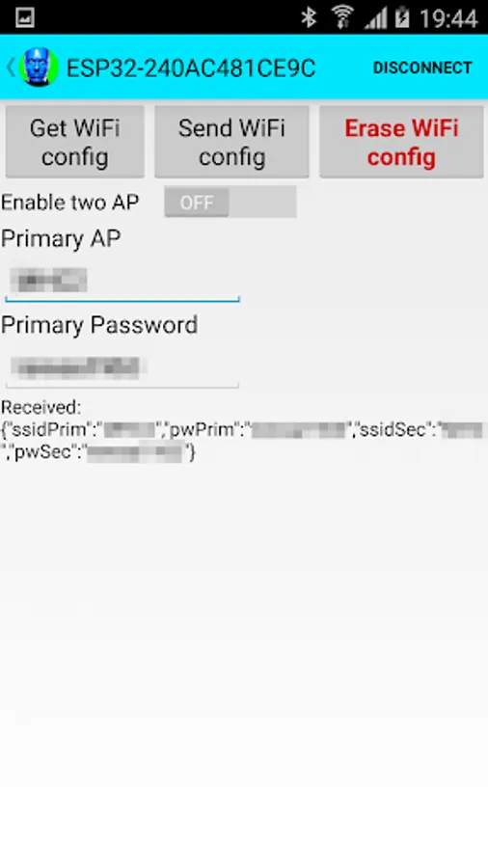The image size is (488, 868).
Task: Click the Get WiFi config button
Action: 75,143
